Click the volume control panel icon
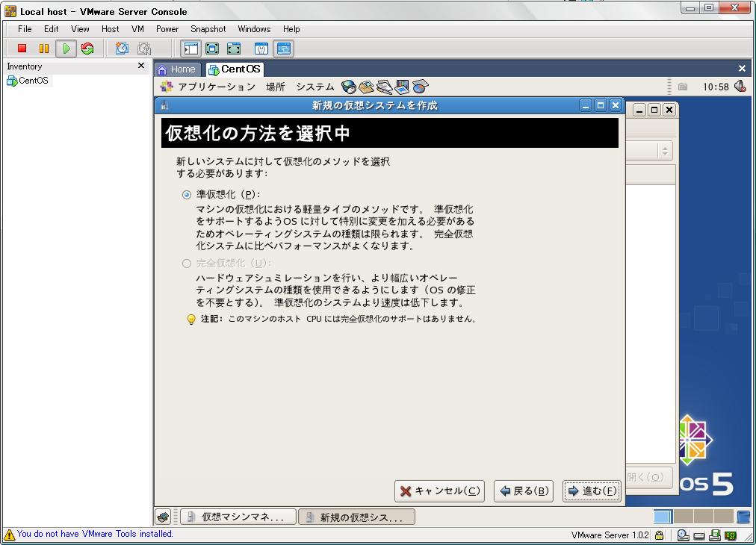756x545 pixels. [740, 87]
